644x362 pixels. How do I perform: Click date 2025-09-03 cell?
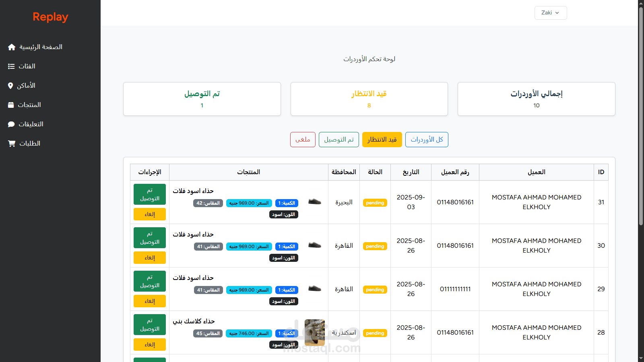click(x=411, y=202)
